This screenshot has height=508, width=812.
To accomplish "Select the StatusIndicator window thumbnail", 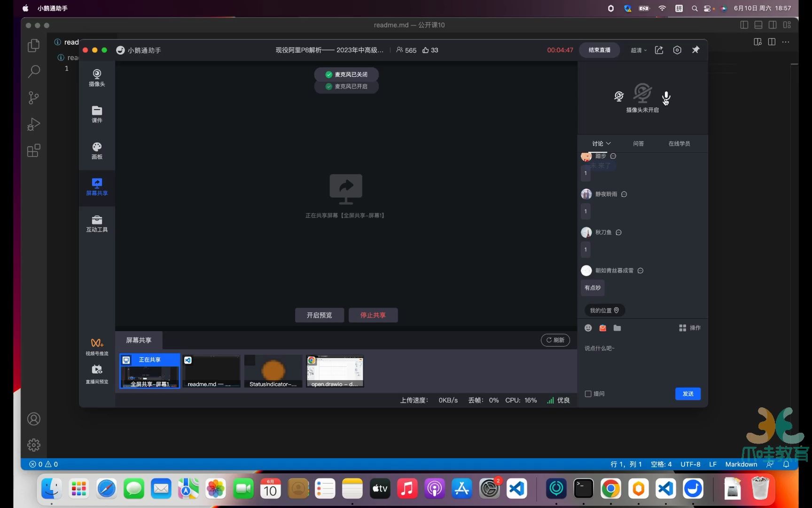I will pos(273,371).
